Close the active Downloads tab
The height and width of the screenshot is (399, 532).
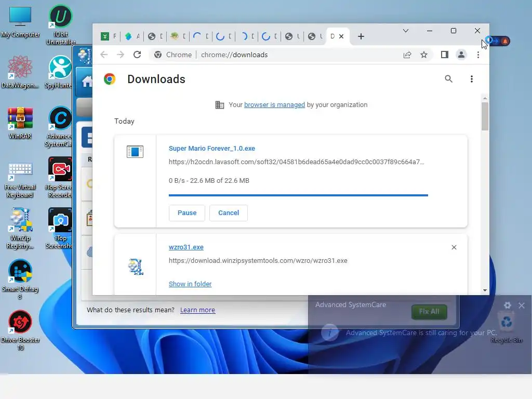click(x=341, y=36)
